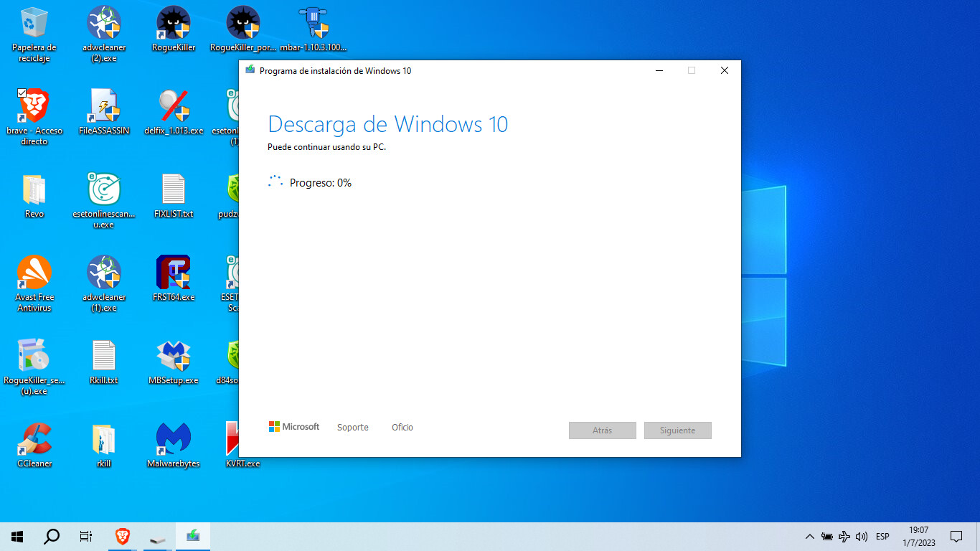The image size is (980, 551).
Task: Click the Soporte link in setup
Action: pos(353,427)
